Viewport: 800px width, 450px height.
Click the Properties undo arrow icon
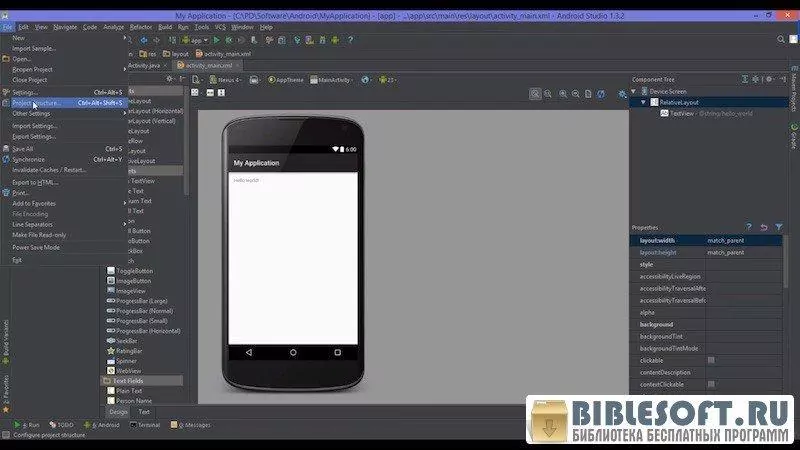764,227
